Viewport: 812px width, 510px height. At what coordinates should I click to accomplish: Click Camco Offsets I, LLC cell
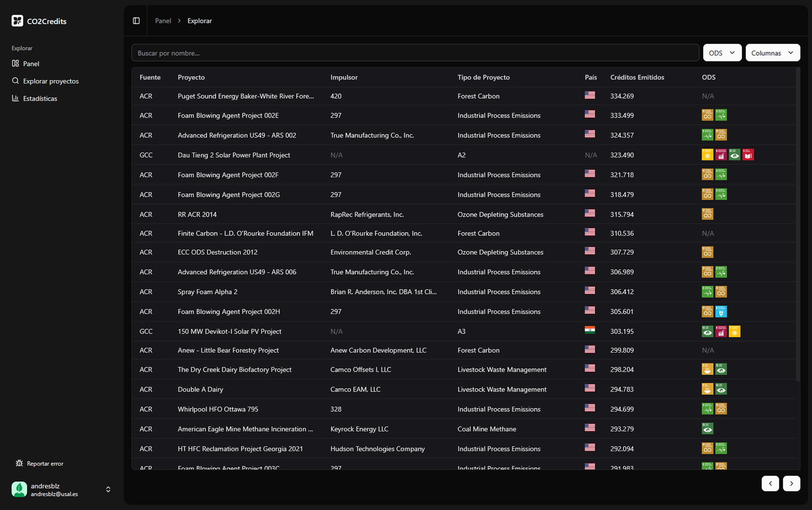pyautogui.click(x=361, y=370)
